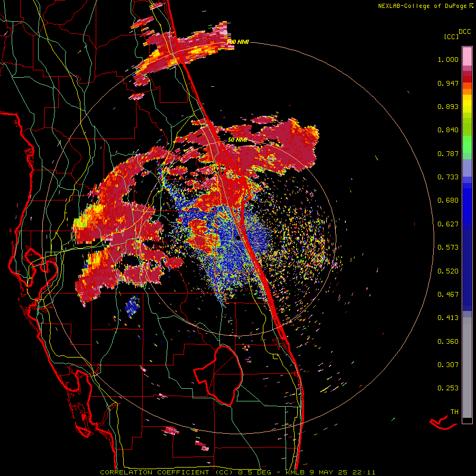Click the black radar site dot

pyautogui.click(x=239, y=239)
